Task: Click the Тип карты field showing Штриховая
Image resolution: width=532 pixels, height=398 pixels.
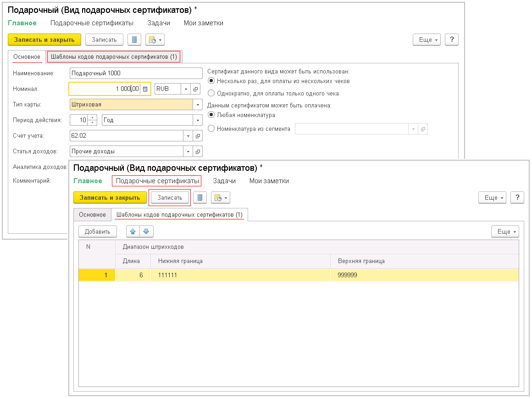Action: pyautogui.click(x=131, y=105)
